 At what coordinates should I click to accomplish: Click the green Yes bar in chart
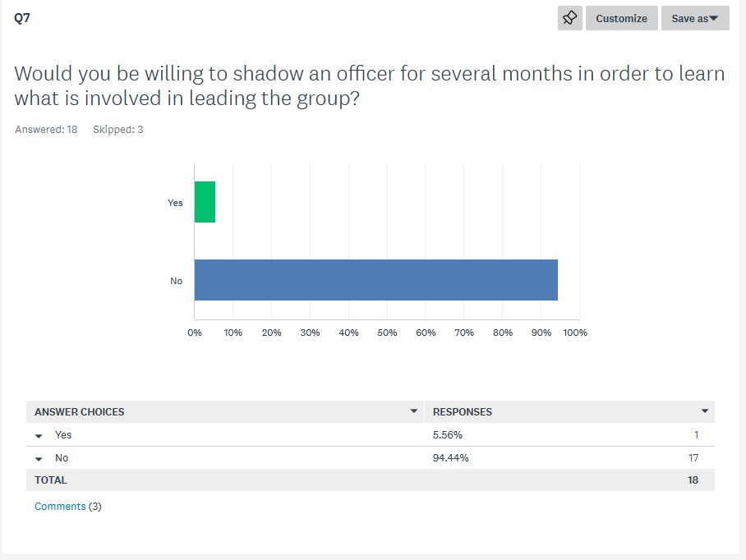pos(205,202)
